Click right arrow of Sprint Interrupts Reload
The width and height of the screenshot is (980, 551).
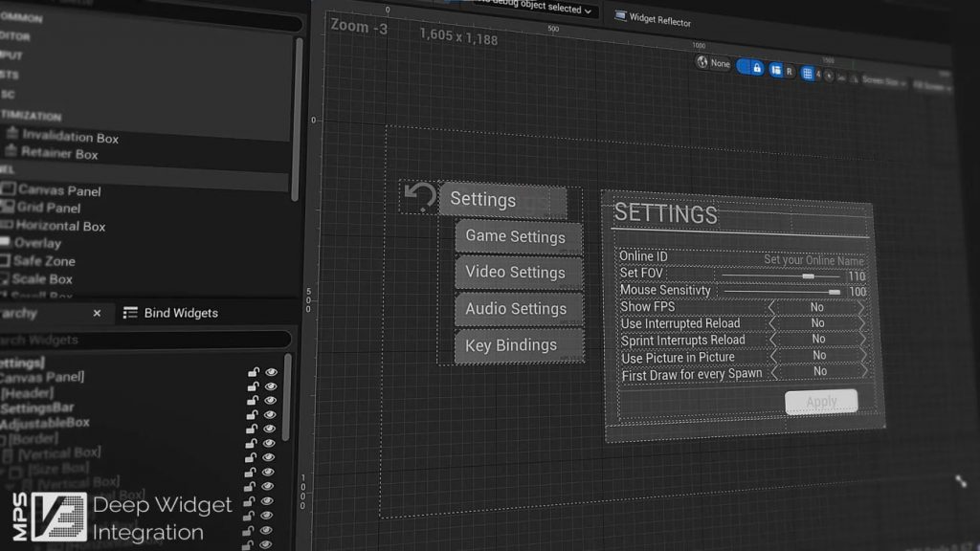pyautogui.click(x=863, y=340)
